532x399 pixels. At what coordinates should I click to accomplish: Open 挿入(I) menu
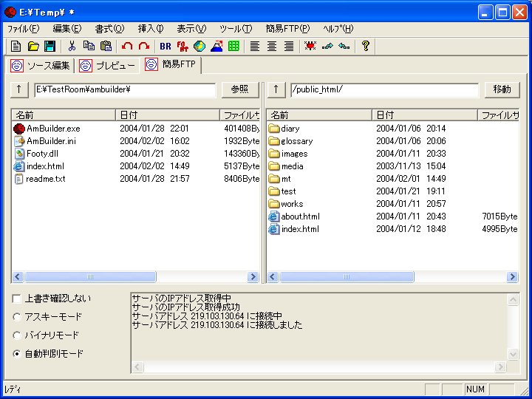[151, 29]
